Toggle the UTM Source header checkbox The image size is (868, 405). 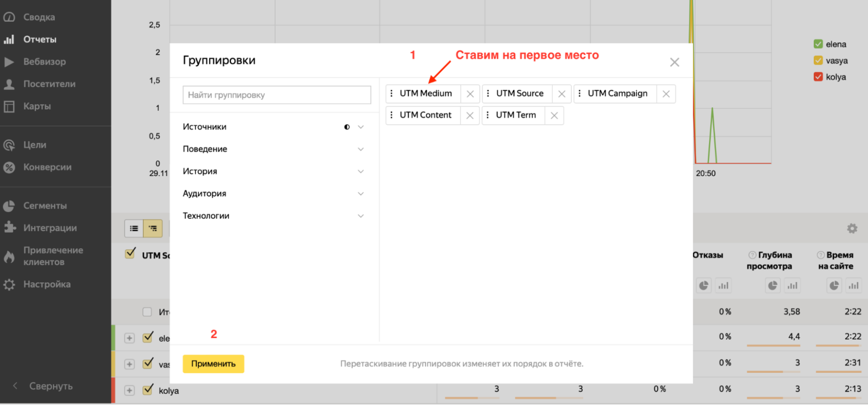pyautogui.click(x=130, y=254)
